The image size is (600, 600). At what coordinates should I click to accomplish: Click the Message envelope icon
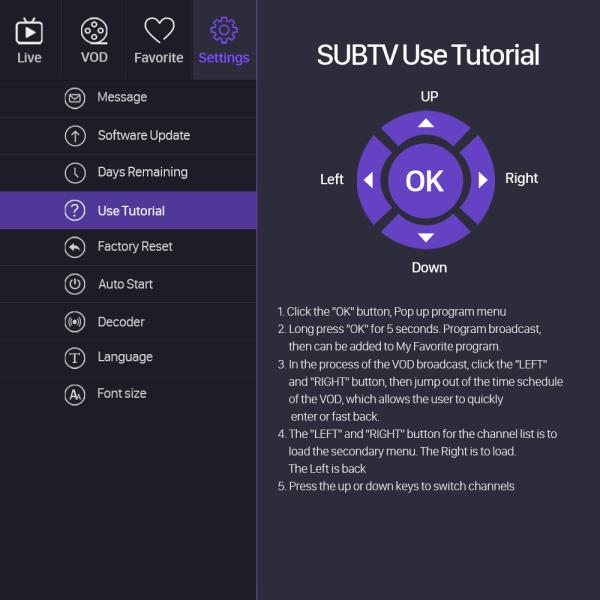75,98
